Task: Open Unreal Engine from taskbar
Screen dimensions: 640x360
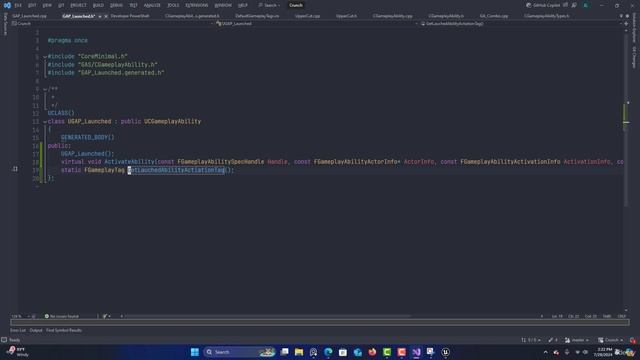Action: 445,352
